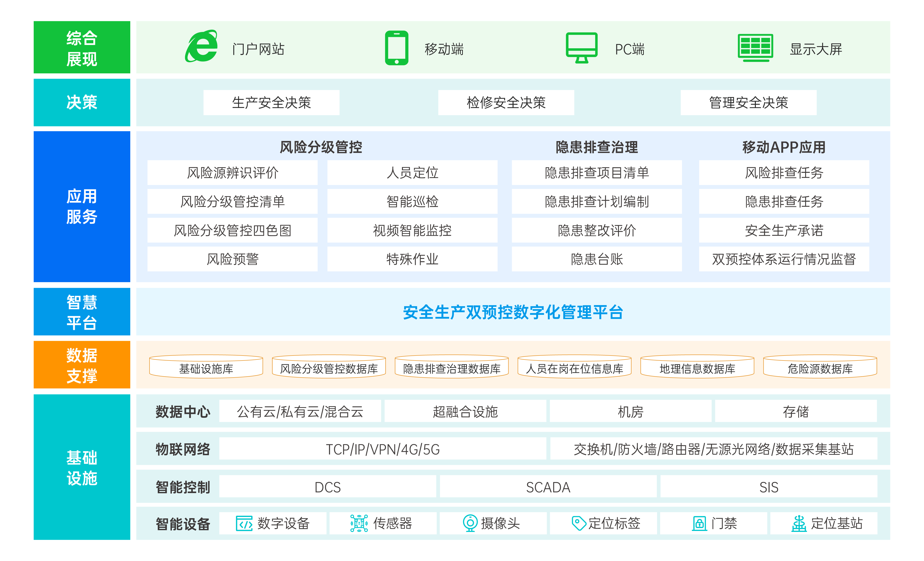924x561 pixels.
Task: Select the 移动端 mobile phone icon
Action: point(396,48)
